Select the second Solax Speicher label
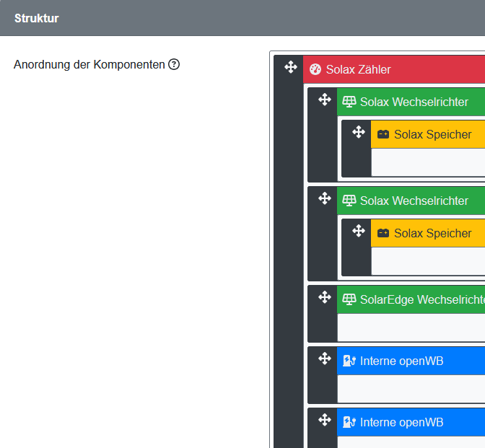 click(x=433, y=234)
